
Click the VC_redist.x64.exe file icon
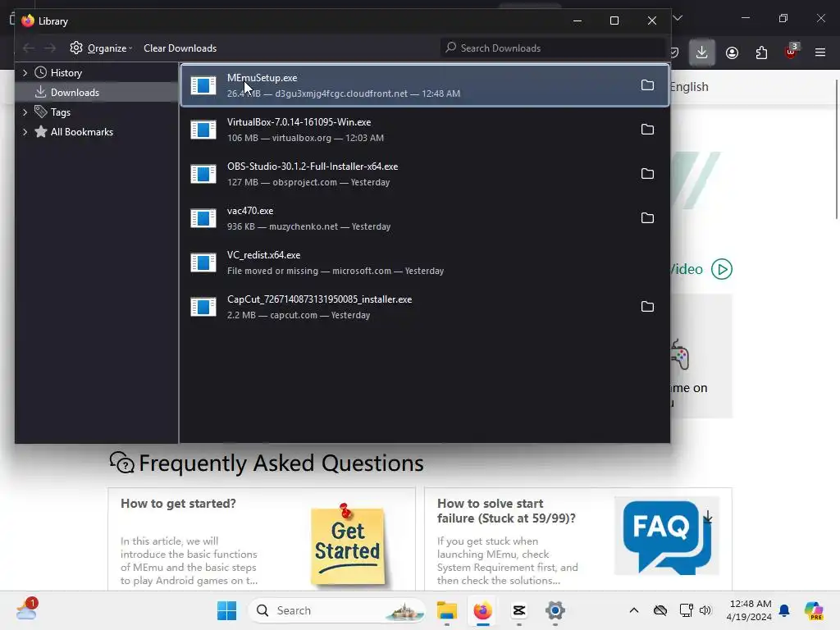(203, 262)
